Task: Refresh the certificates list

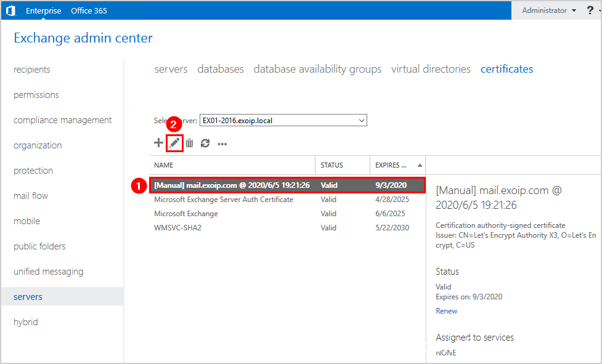Action: (205, 144)
